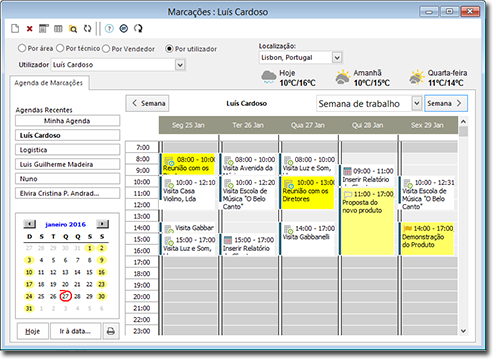The width and height of the screenshot is (496, 363).
Task: Click the printer icon below the mini calendar
Action: point(111,331)
